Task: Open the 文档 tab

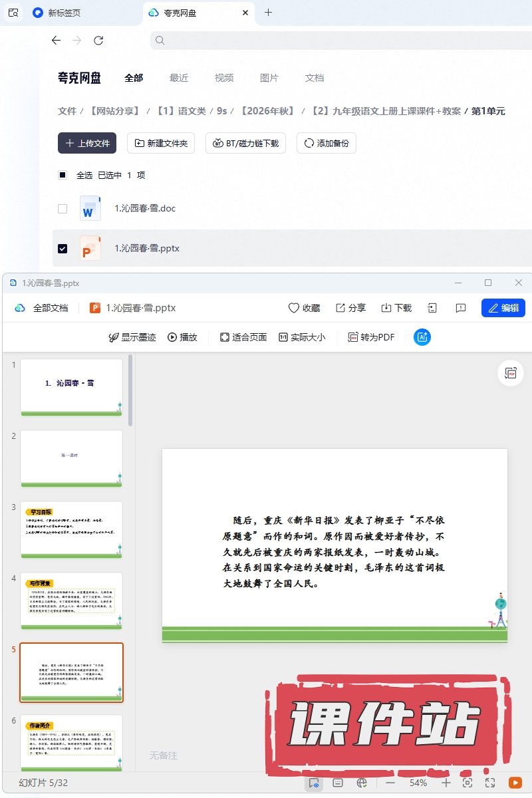Action: click(315, 78)
